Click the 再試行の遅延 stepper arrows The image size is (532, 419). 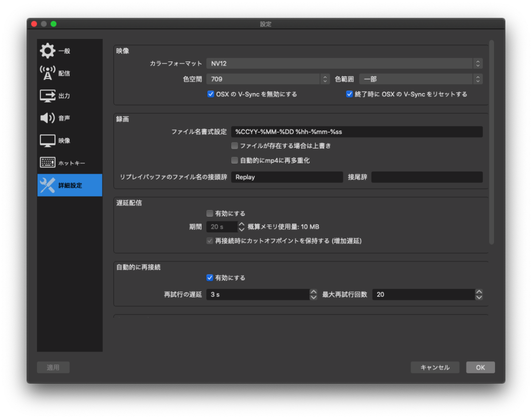click(x=313, y=294)
